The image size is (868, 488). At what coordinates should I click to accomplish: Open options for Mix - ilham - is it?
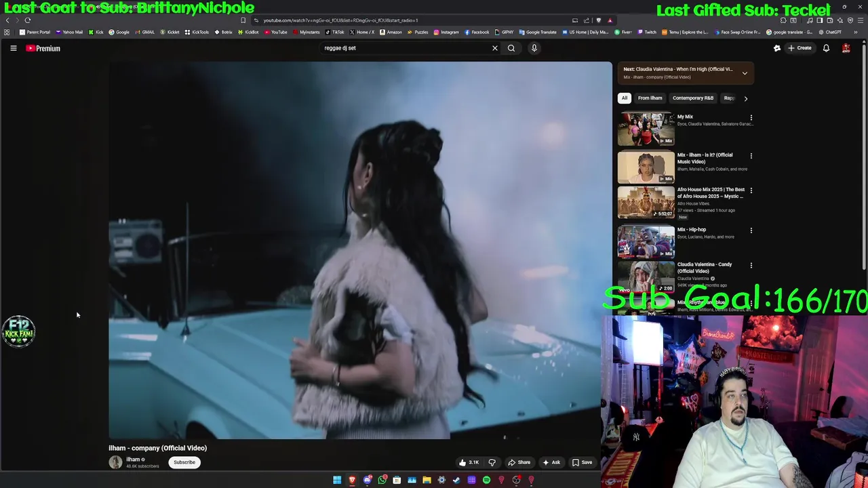(751, 156)
